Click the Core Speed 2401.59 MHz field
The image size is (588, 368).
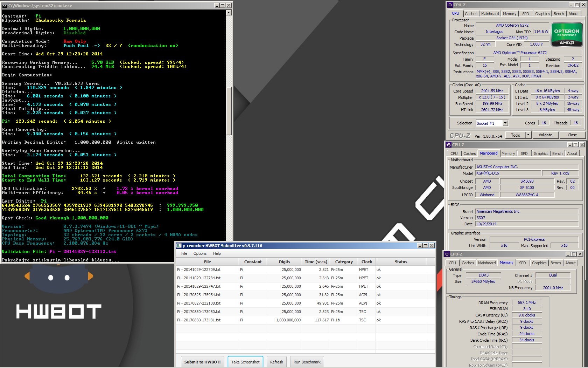[492, 91]
